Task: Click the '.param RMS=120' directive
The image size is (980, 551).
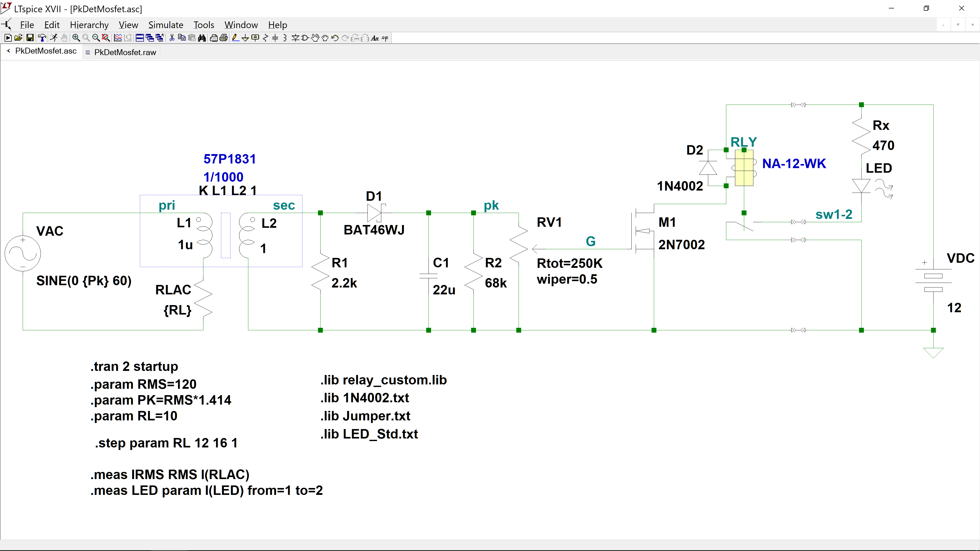Action: coord(143,384)
